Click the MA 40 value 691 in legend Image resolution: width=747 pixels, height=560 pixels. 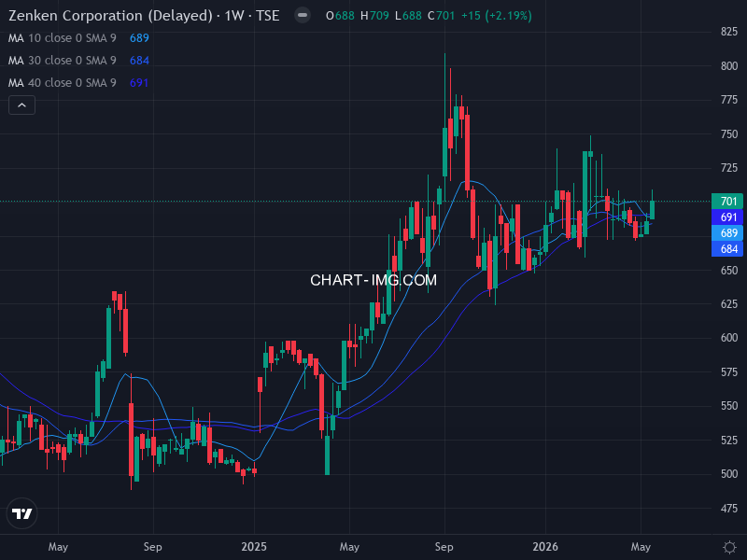click(x=139, y=83)
